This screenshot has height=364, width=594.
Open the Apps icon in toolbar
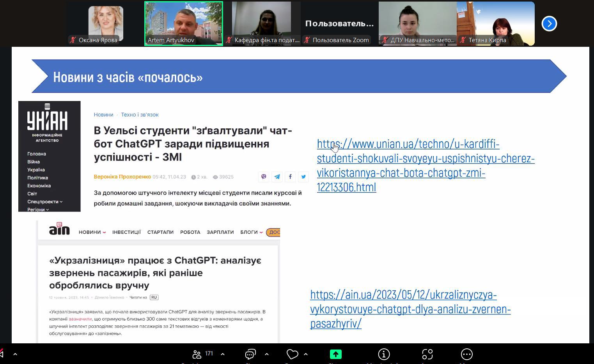[x=427, y=354]
